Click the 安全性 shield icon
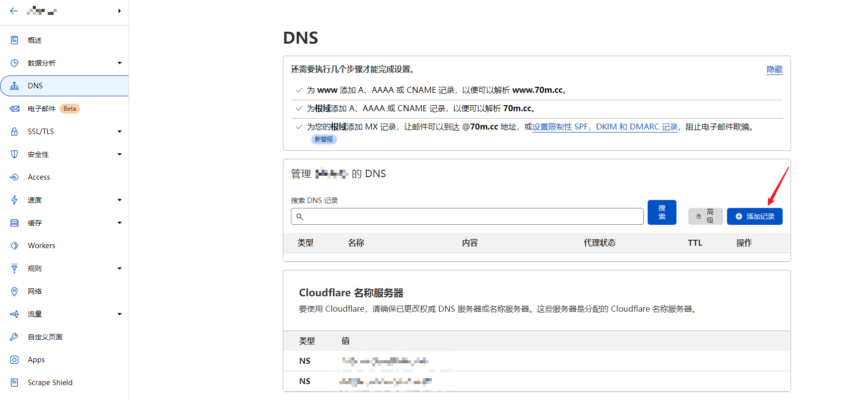Image resolution: width=868 pixels, height=400 pixels. (x=14, y=154)
